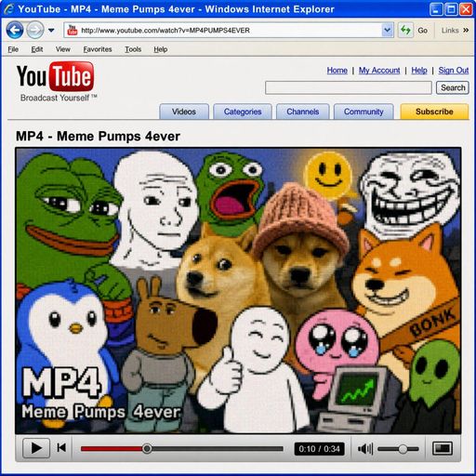
Task: Click the Go button
Action: (x=423, y=31)
